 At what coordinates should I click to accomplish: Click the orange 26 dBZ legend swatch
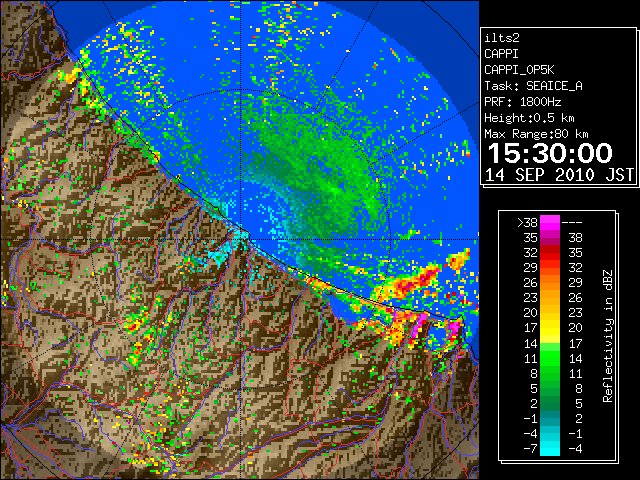tap(550, 282)
